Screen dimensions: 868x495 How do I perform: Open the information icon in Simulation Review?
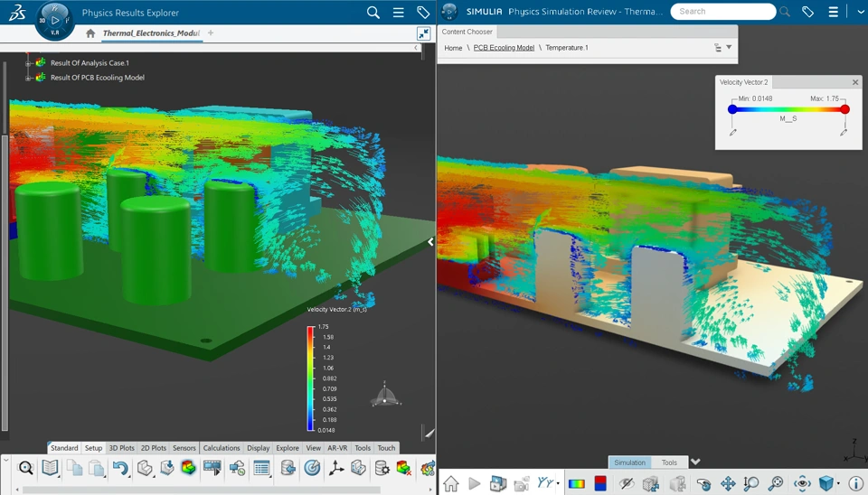click(x=856, y=483)
